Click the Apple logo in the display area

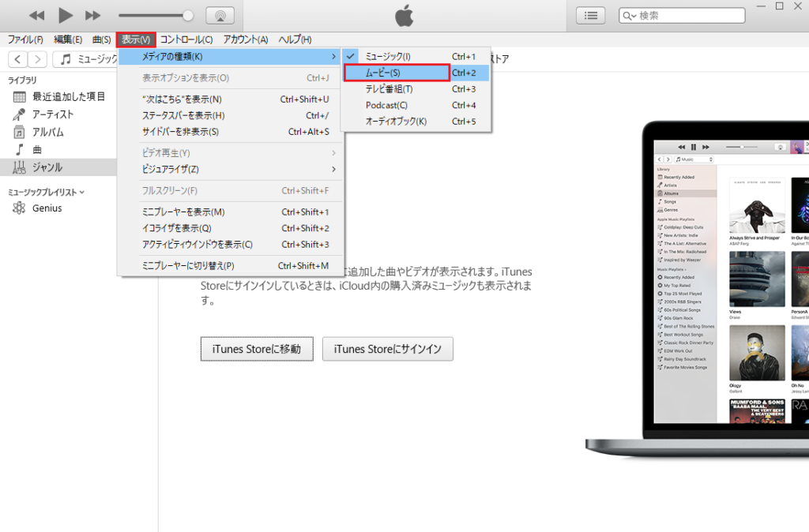coord(404,16)
